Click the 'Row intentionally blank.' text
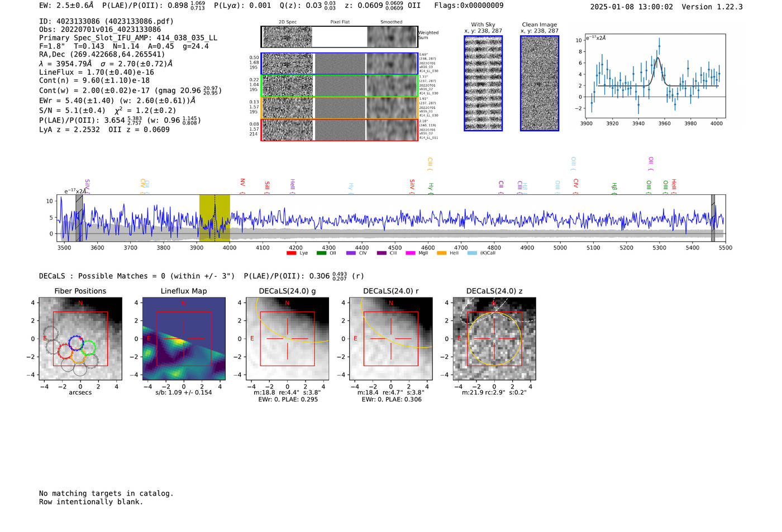The width and height of the screenshot is (782, 532). click(91, 502)
